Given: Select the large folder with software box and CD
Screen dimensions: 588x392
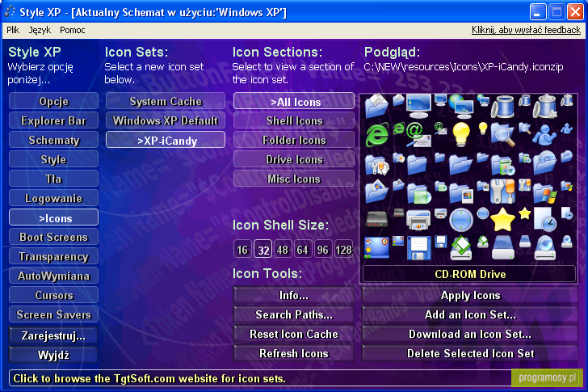Looking at the screenshot, I should click(x=503, y=164).
